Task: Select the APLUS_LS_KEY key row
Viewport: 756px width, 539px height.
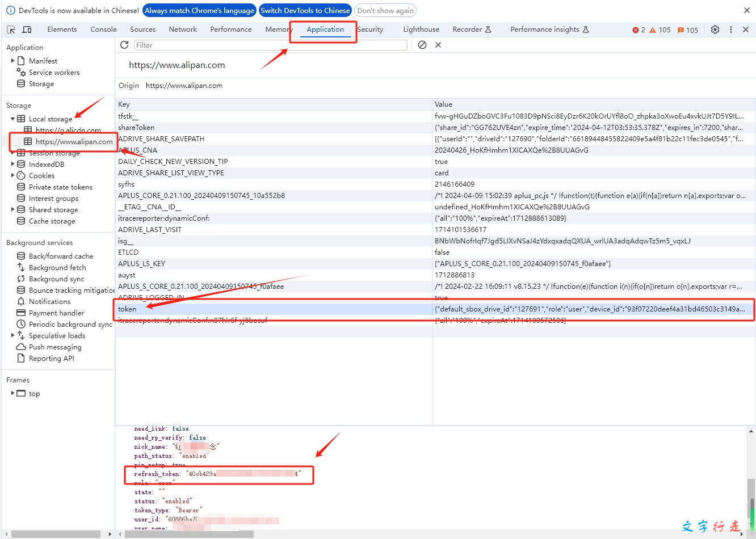Action: pos(435,263)
